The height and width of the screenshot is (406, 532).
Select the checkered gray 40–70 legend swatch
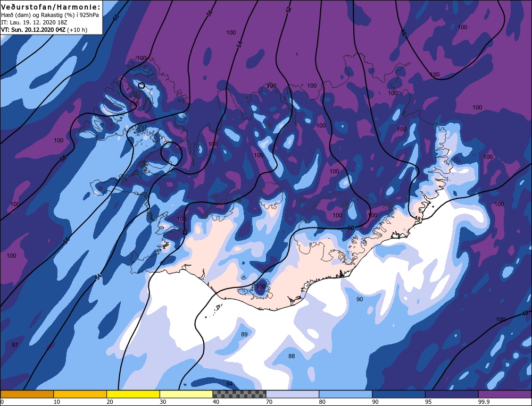tap(239, 394)
